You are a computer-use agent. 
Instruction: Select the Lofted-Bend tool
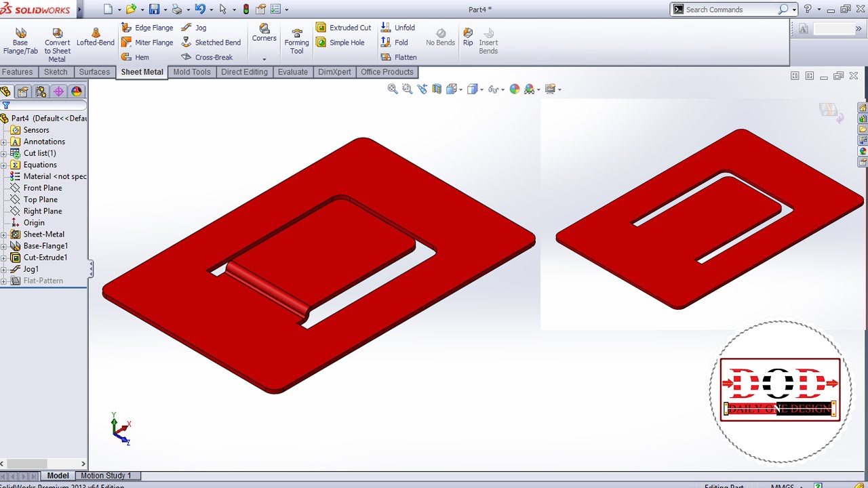point(96,37)
